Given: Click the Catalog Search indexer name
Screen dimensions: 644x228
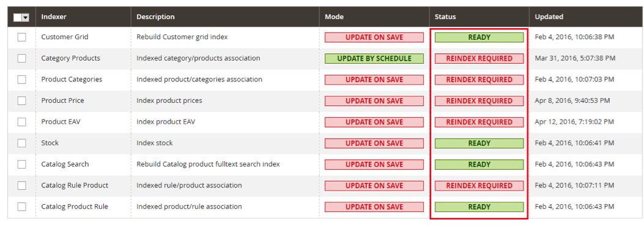Looking at the screenshot, I should click(65, 164).
